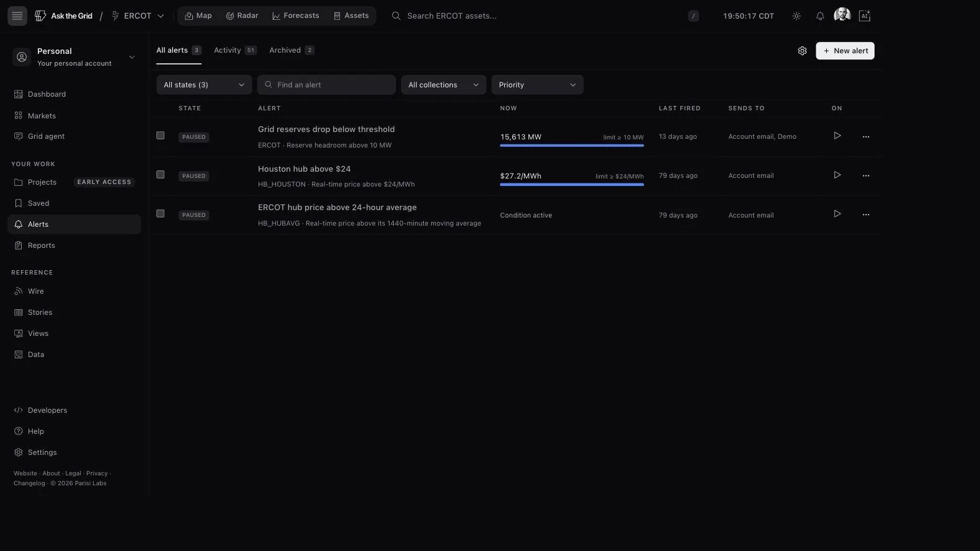Toggle the light/dark theme sun icon
The width and height of the screenshot is (980, 551).
796,16
